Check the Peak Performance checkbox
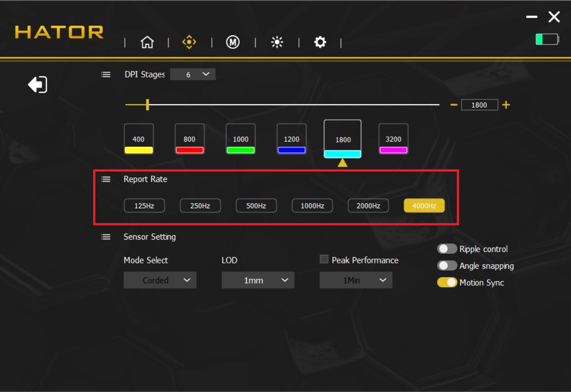The width and height of the screenshot is (571, 392). (x=324, y=259)
